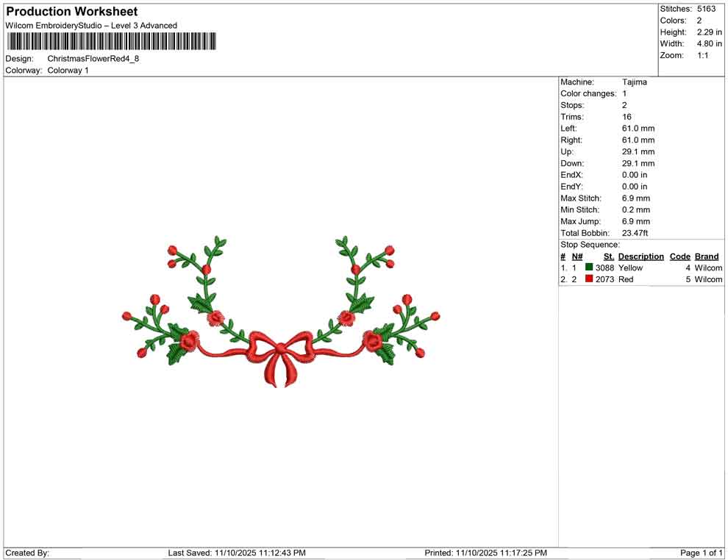This screenshot has width=728, height=560.
Task: Select the Code column header
Action: (680, 256)
